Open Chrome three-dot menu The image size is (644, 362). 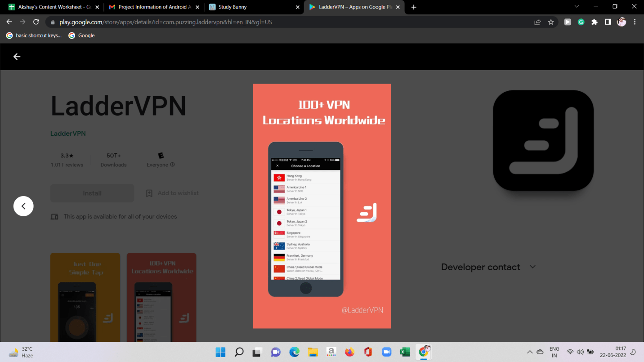(x=635, y=22)
